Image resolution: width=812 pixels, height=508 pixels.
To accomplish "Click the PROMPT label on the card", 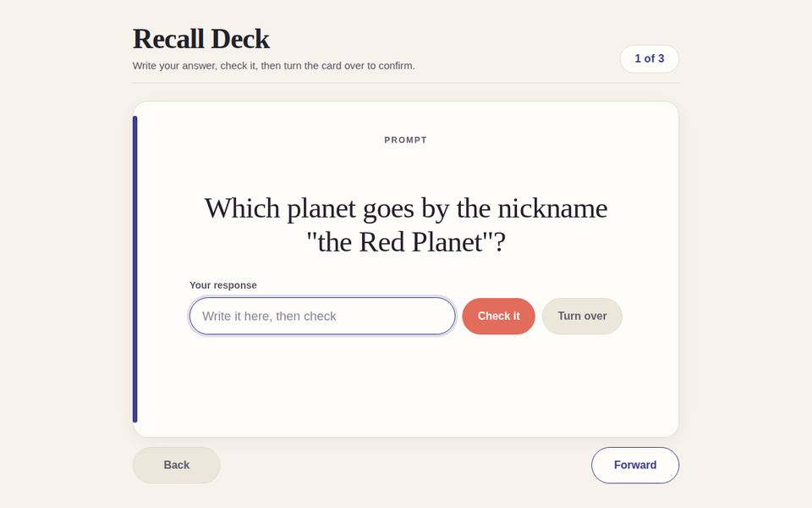I will point(405,140).
